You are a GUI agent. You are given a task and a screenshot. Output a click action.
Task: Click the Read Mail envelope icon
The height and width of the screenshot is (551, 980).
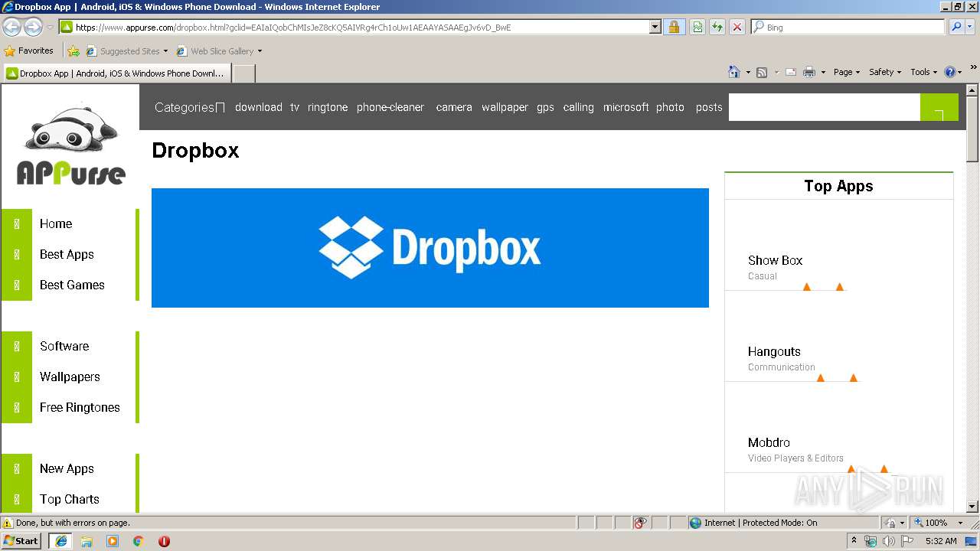[791, 72]
